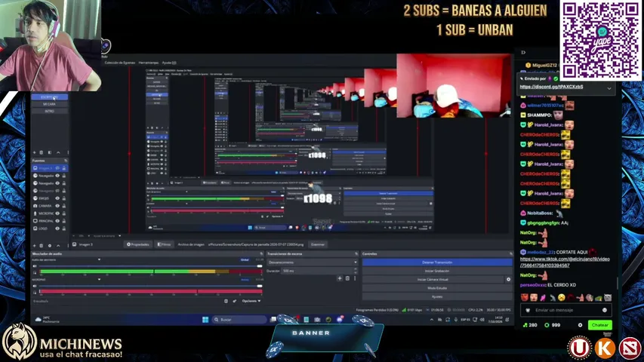Hide the PRINCIPAL source with its eye icon

[x=57, y=221]
